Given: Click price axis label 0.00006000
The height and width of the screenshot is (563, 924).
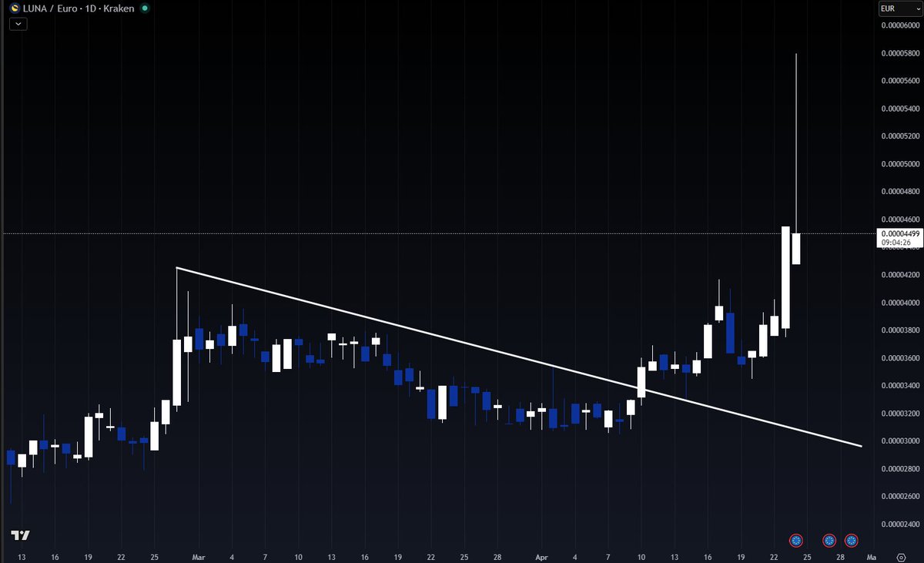Looking at the screenshot, I should (x=900, y=25).
